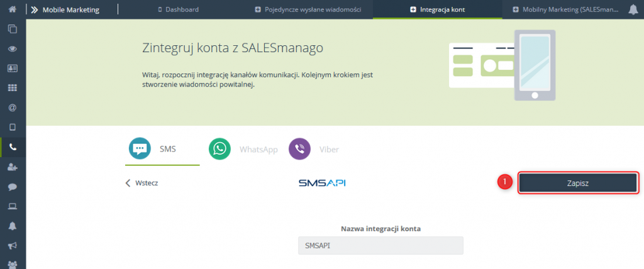Open the mobile device sidebar icon
This screenshot has height=269, width=644.
(13, 128)
